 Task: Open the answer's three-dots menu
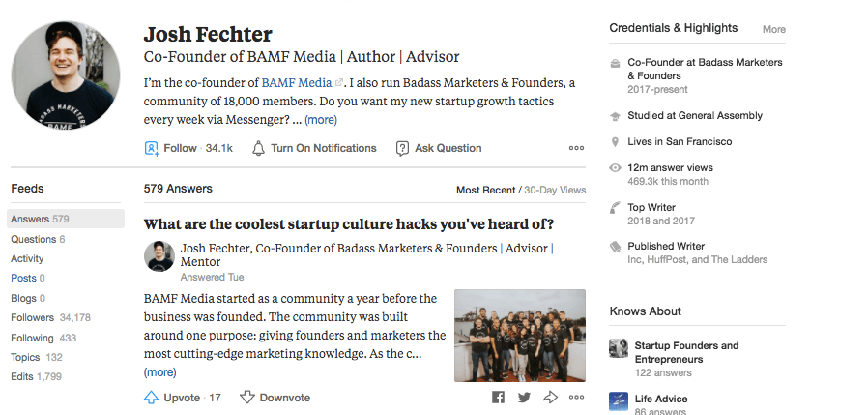576,398
